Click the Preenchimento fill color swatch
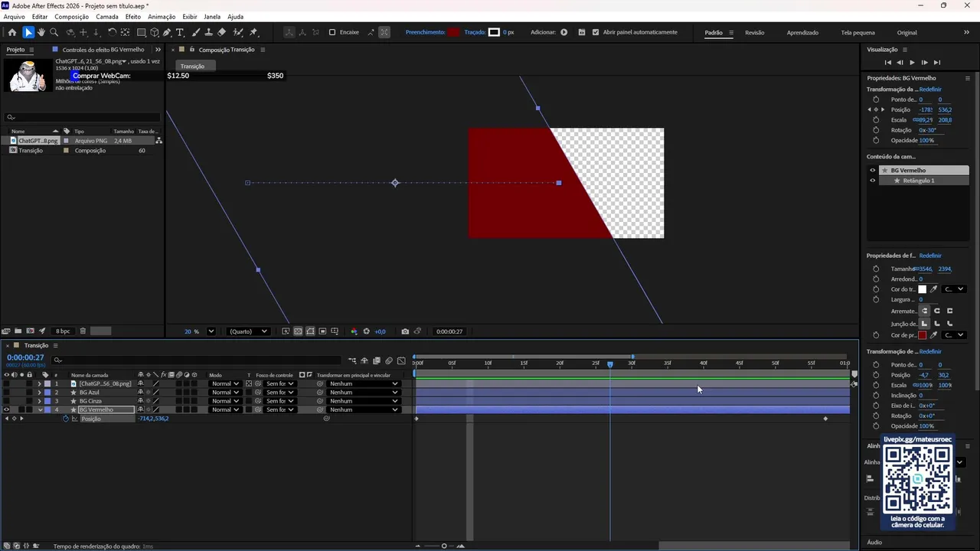Screen dimensions: 980x551 click(x=454, y=32)
